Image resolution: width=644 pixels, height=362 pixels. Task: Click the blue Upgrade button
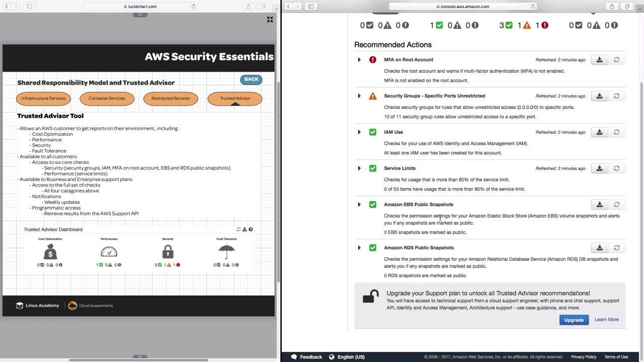coord(574,320)
